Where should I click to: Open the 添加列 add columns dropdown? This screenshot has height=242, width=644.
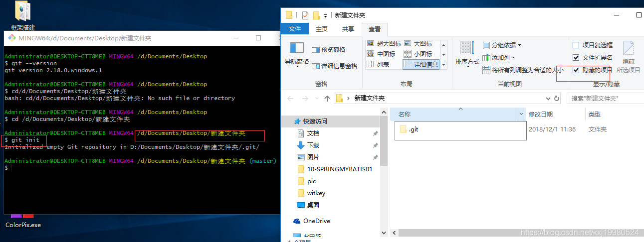(x=499, y=58)
